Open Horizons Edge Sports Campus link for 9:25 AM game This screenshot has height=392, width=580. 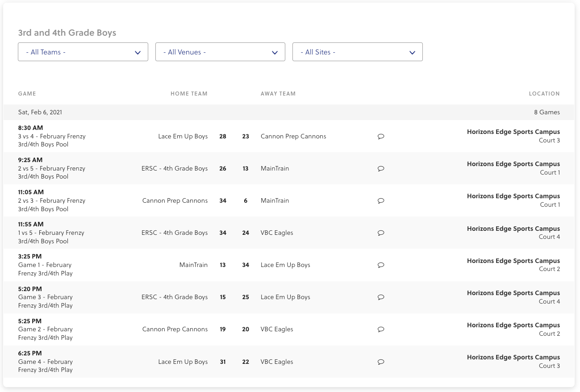pos(513,164)
